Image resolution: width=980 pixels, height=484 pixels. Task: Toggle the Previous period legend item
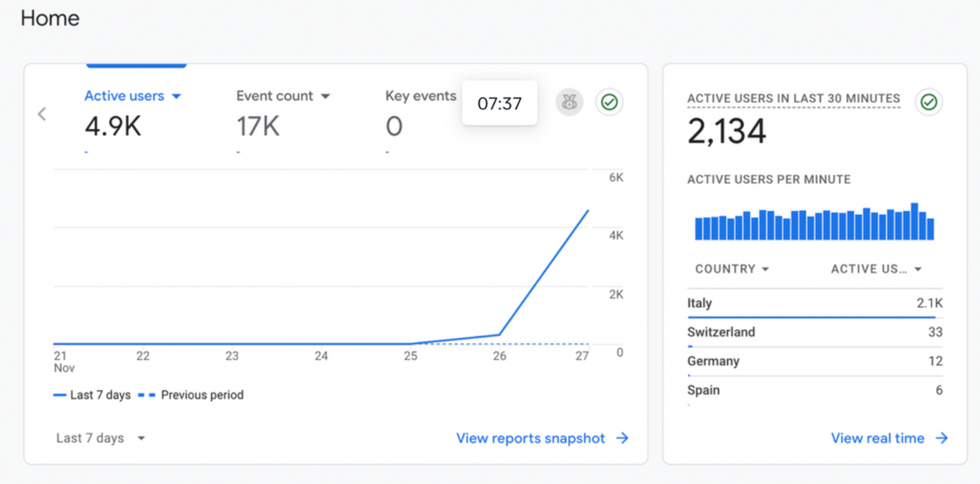[193, 395]
